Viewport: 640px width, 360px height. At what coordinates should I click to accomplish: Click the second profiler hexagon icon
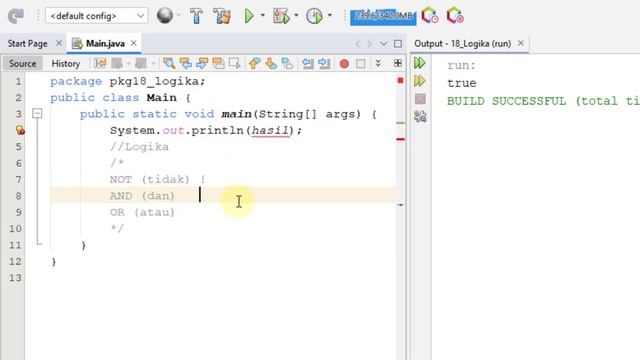click(455, 16)
